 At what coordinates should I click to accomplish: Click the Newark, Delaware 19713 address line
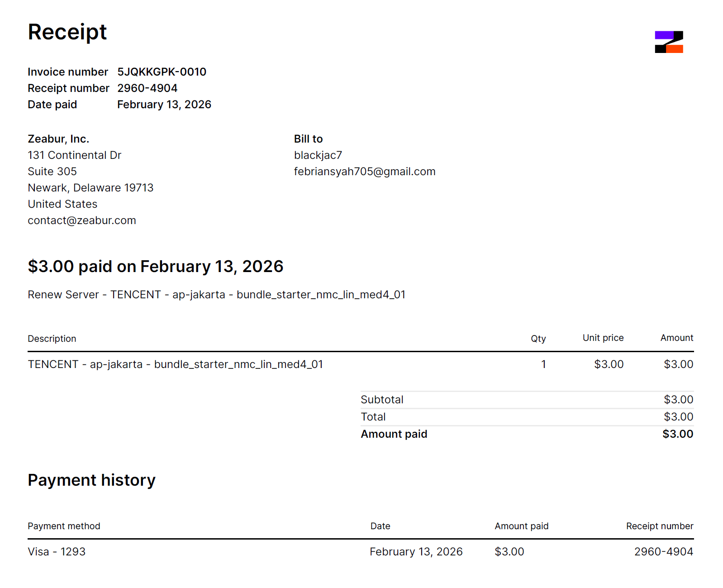point(90,188)
